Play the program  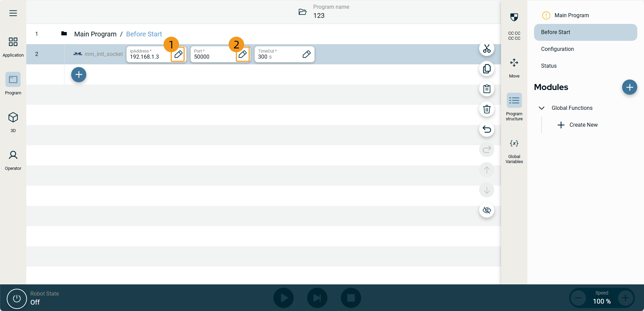(284, 298)
